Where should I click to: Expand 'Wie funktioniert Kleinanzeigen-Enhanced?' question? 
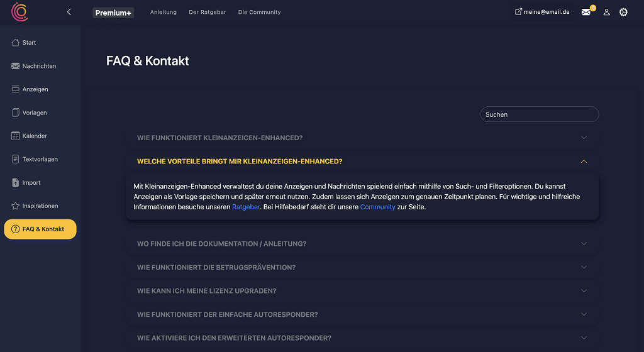coord(362,138)
